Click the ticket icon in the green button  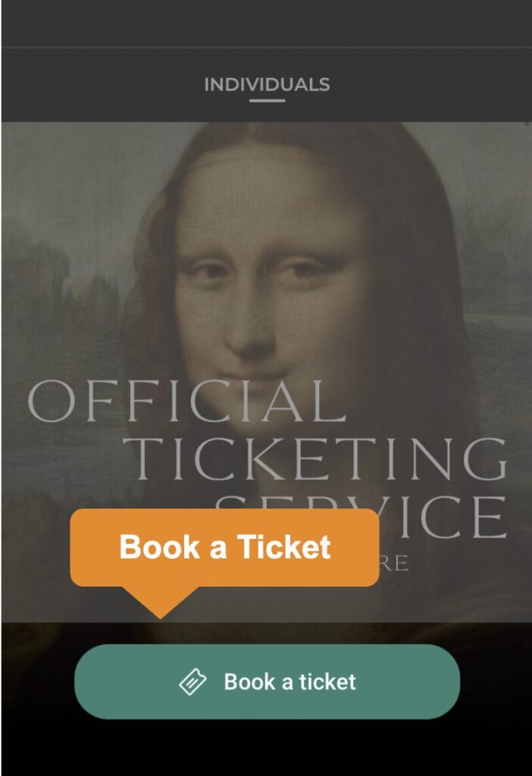point(192,682)
